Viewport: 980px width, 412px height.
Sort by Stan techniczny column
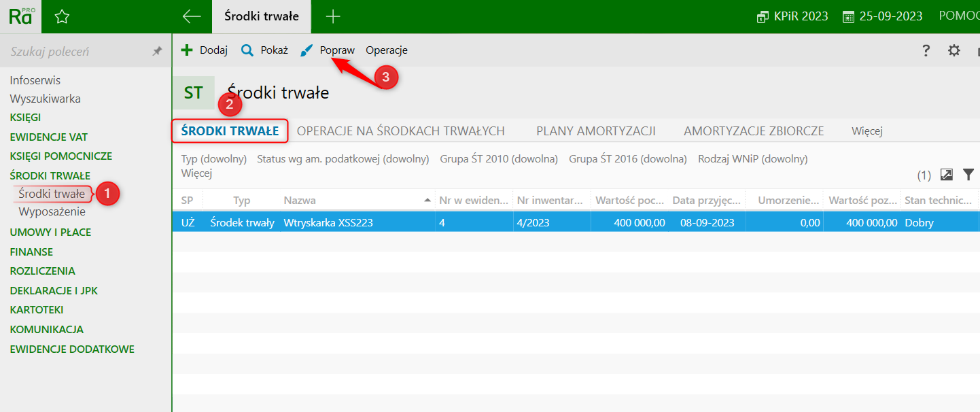939,200
